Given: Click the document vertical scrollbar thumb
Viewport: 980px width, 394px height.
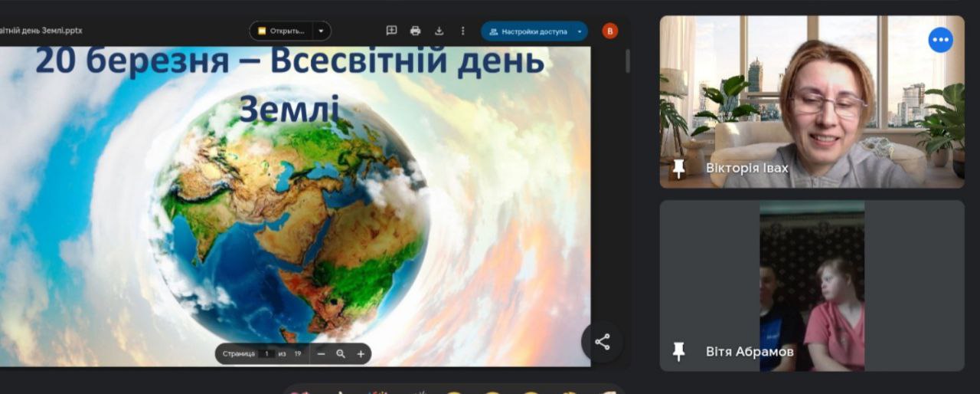Looking at the screenshot, I should [x=628, y=61].
